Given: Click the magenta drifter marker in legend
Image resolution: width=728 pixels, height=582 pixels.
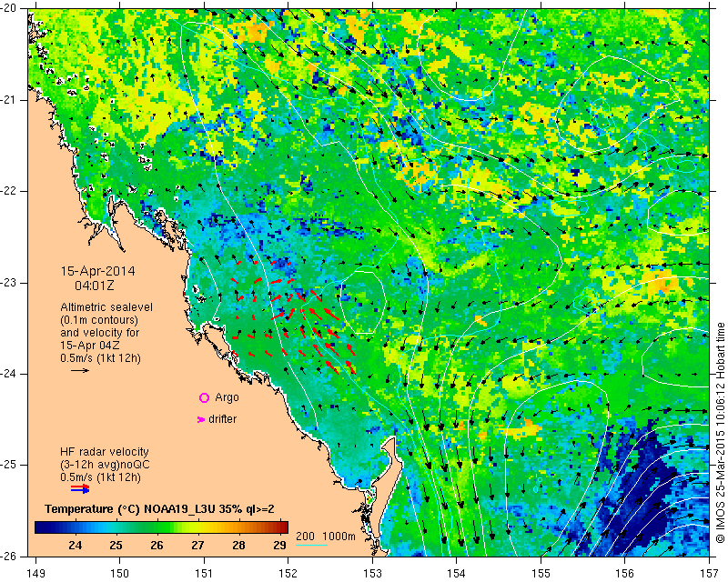Looking at the screenshot, I should (x=201, y=419).
